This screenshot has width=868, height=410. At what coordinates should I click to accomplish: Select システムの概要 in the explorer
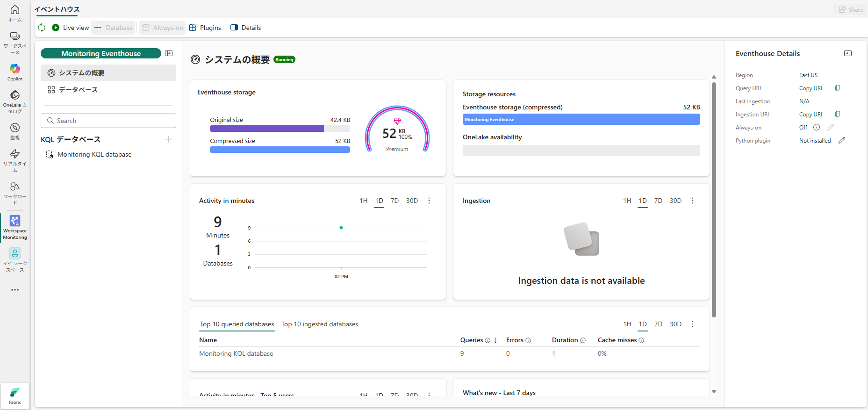coord(108,73)
